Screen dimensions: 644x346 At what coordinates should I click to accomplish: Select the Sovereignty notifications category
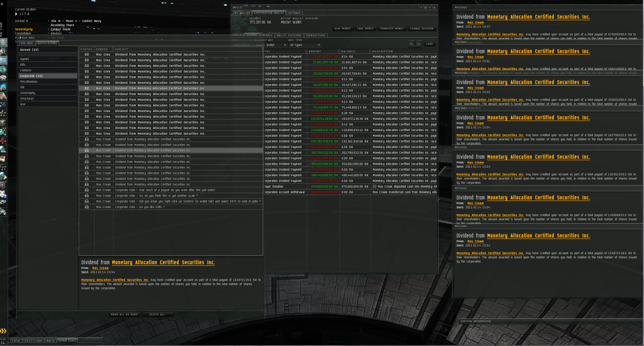point(28,93)
